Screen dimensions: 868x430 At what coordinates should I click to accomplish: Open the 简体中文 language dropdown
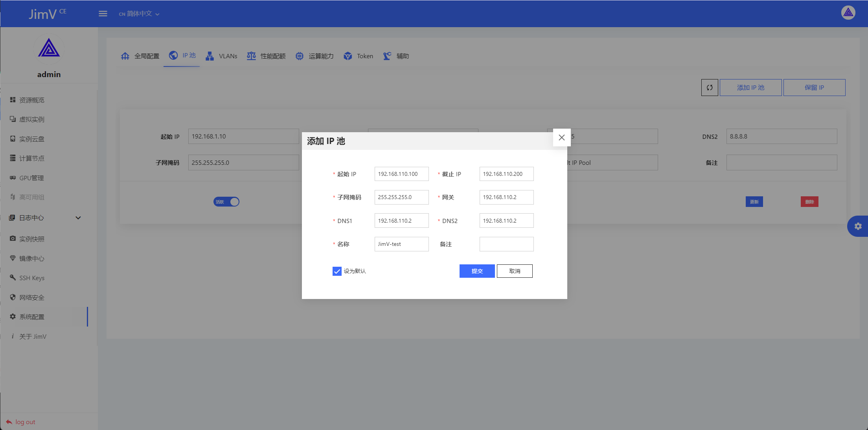coord(140,14)
